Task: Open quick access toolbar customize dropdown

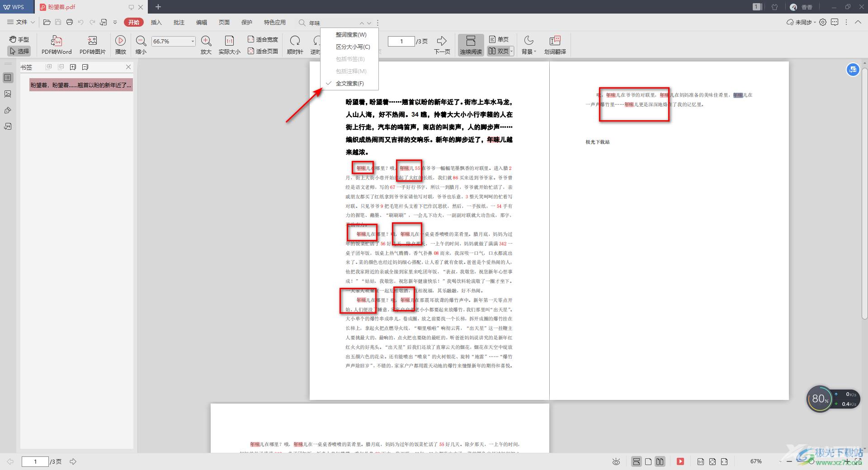Action: click(x=115, y=22)
